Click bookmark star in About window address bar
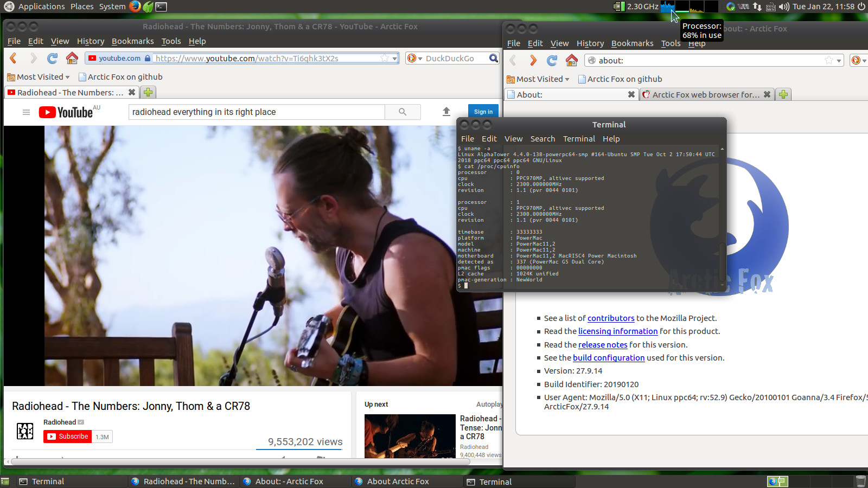This screenshot has height=488, width=868. pyautogui.click(x=829, y=60)
